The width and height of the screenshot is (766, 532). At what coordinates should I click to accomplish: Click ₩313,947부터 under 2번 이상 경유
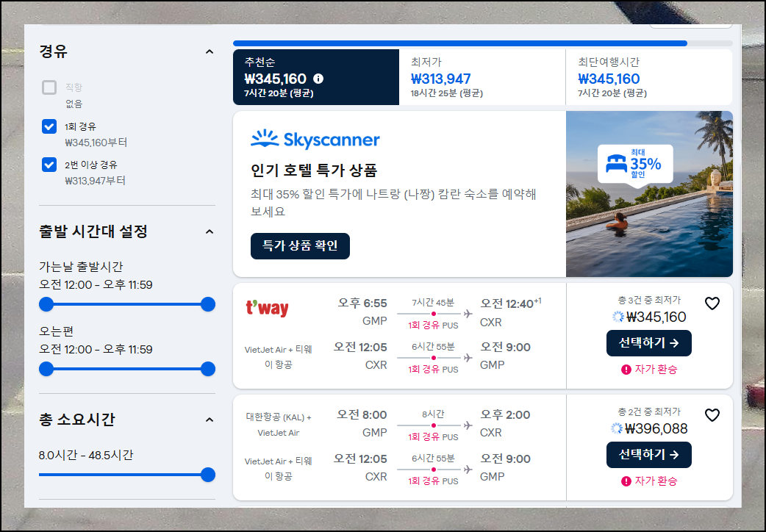point(96,181)
